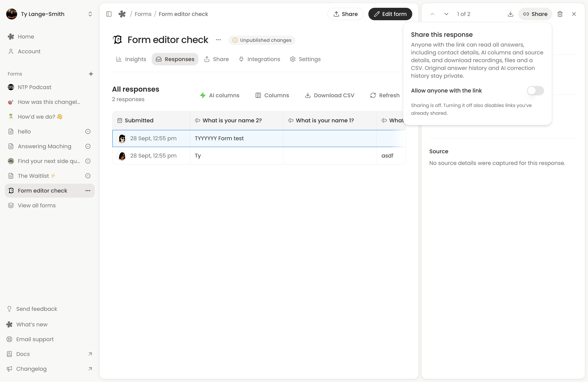The image size is (588, 382).
Task: Click Unpublished changes badge
Action: [x=262, y=40]
